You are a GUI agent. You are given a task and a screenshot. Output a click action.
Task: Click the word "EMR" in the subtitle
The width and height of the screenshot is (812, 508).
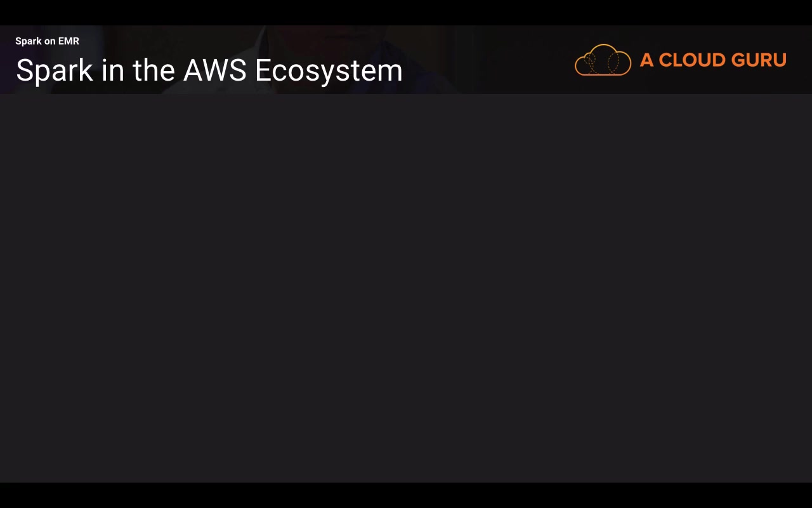tap(69, 41)
